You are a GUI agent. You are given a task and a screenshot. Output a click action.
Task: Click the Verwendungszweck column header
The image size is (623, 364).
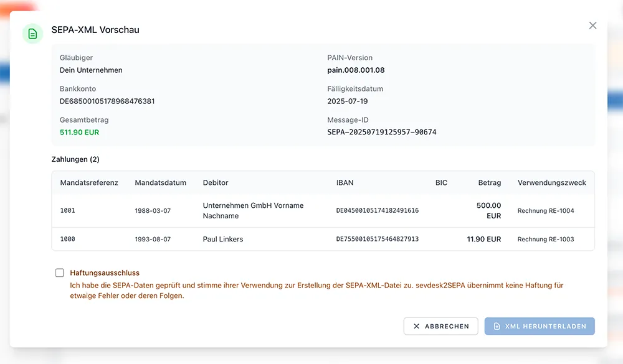(x=551, y=183)
